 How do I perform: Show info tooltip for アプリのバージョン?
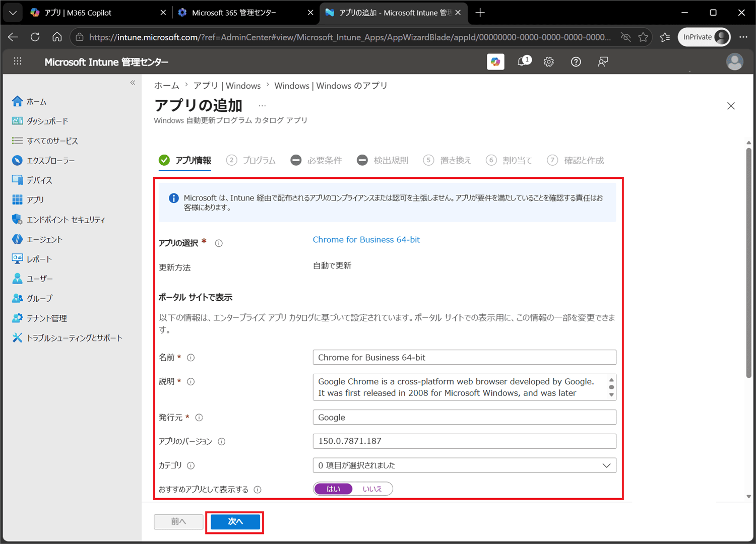(x=222, y=442)
